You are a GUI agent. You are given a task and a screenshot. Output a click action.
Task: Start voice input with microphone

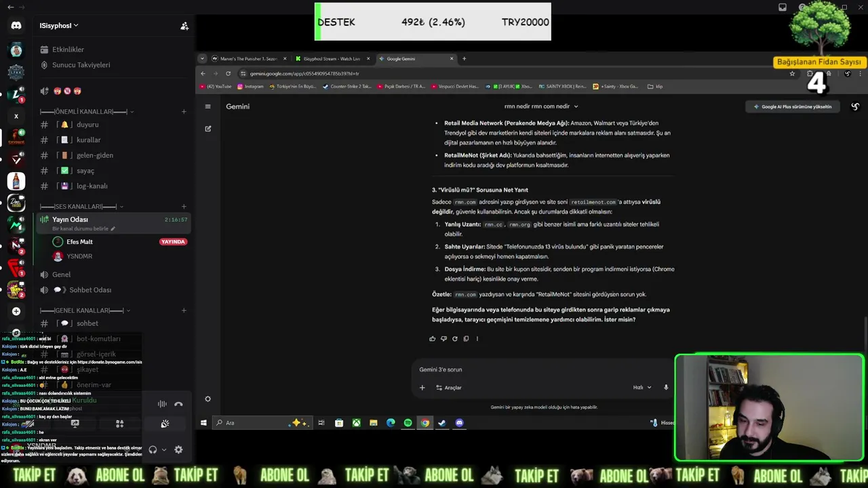pyautogui.click(x=666, y=388)
